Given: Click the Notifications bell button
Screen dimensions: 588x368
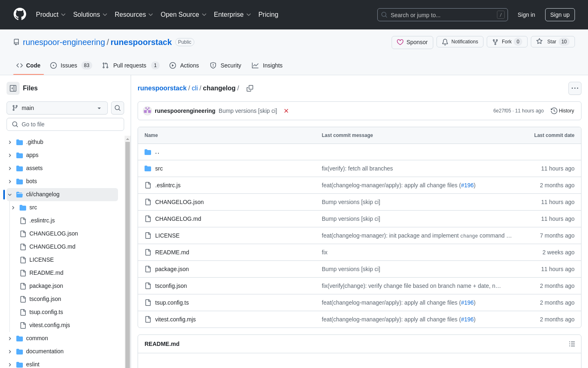Looking at the screenshot, I should [x=460, y=42].
